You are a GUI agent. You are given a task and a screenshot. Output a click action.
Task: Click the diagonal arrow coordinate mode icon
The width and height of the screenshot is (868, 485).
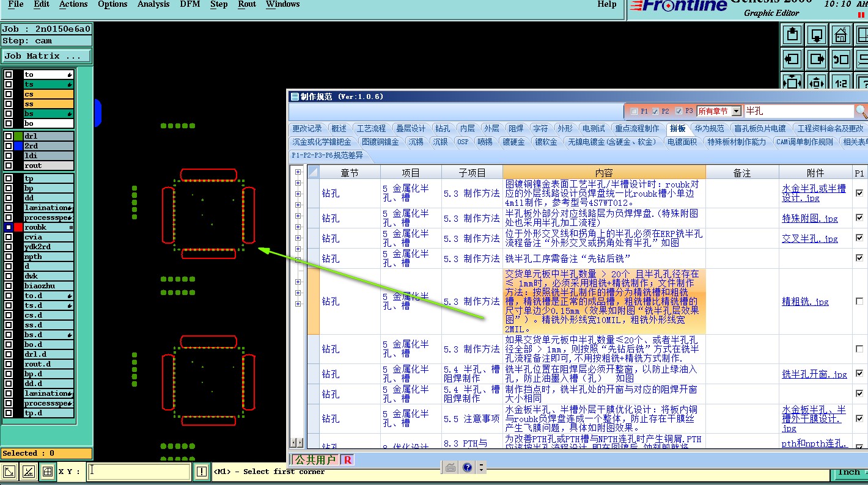(10, 472)
